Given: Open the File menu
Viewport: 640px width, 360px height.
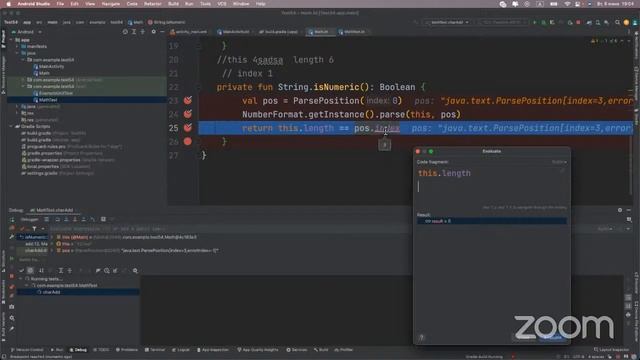Looking at the screenshot, I should click(60, 4).
